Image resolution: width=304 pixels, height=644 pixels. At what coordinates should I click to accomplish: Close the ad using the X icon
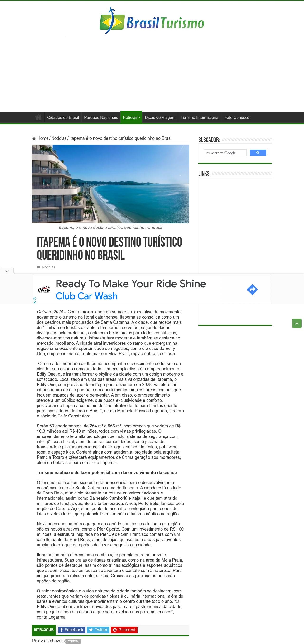pos(35,302)
